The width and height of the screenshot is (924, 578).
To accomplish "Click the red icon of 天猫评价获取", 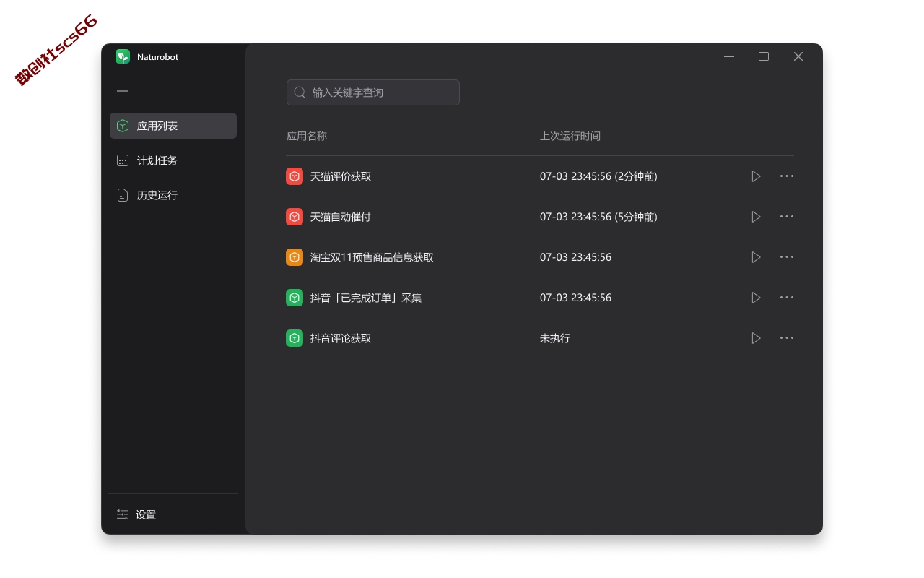I will [x=295, y=176].
